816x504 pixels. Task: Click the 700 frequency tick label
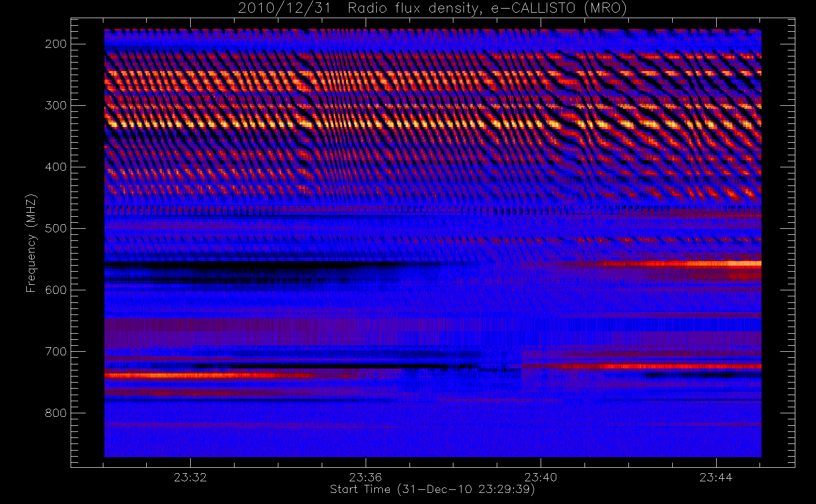tap(56, 351)
